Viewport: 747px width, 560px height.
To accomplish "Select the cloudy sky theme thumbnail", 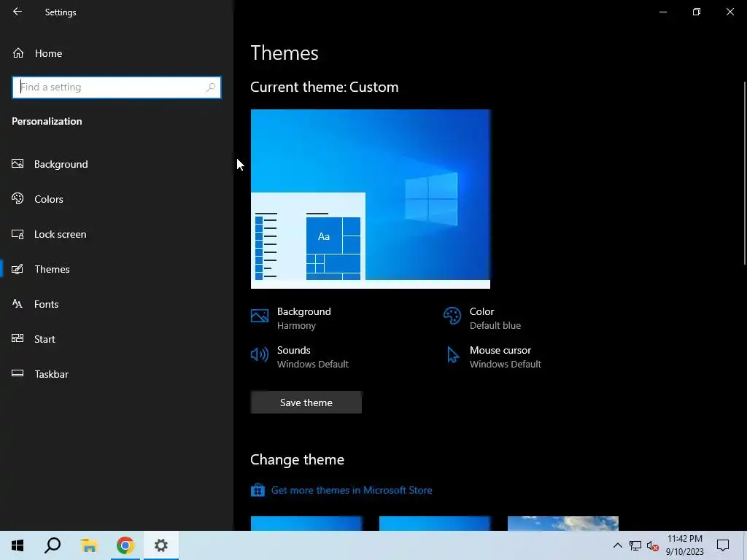I will coord(563,524).
